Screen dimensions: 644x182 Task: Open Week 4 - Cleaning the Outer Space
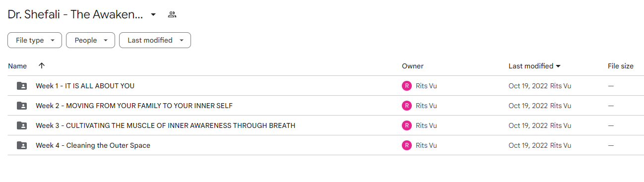(x=93, y=145)
